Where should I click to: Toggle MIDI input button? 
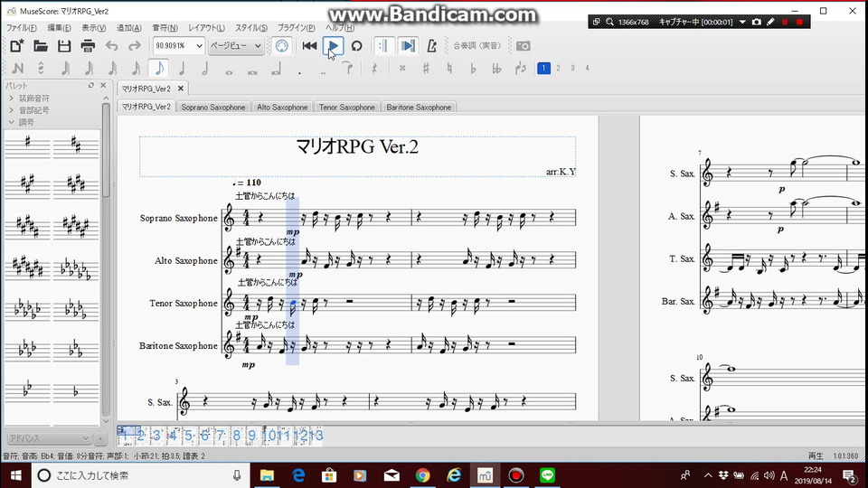click(282, 46)
